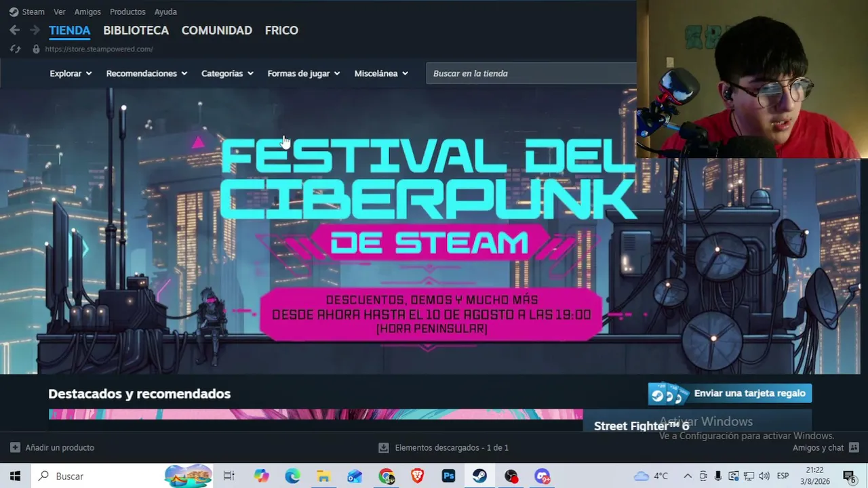Open the Amigos y chat icon
868x488 pixels.
coord(854,447)
